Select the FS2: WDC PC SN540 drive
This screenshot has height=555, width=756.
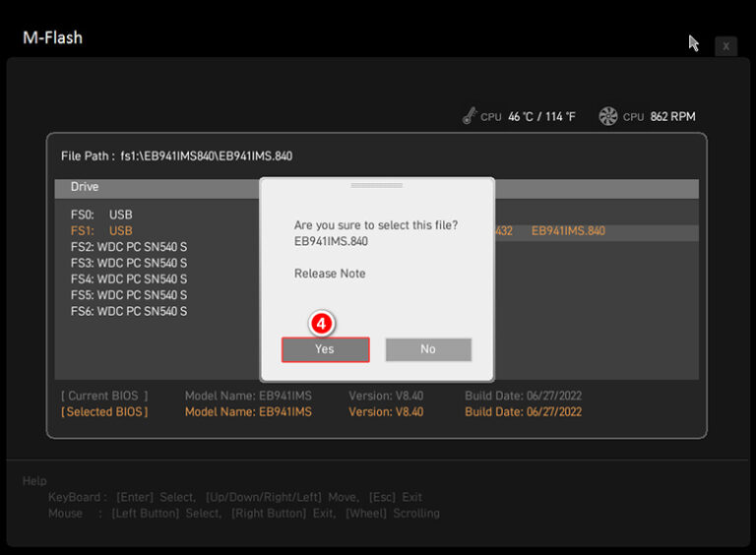(x=128, y=247)
